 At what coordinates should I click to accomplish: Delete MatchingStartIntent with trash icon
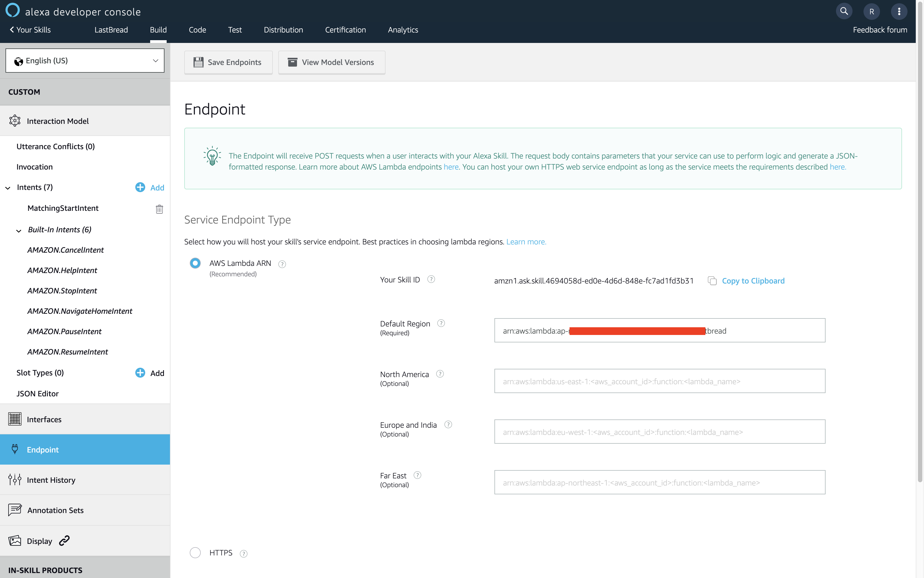click(159, 209)
